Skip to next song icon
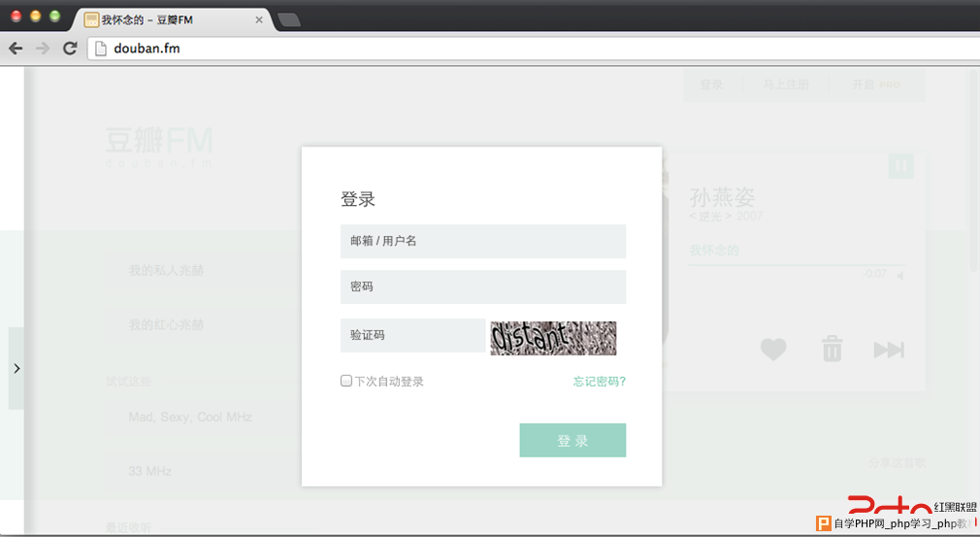This screenshot has width=980, height=537. [x=889, y=350]
